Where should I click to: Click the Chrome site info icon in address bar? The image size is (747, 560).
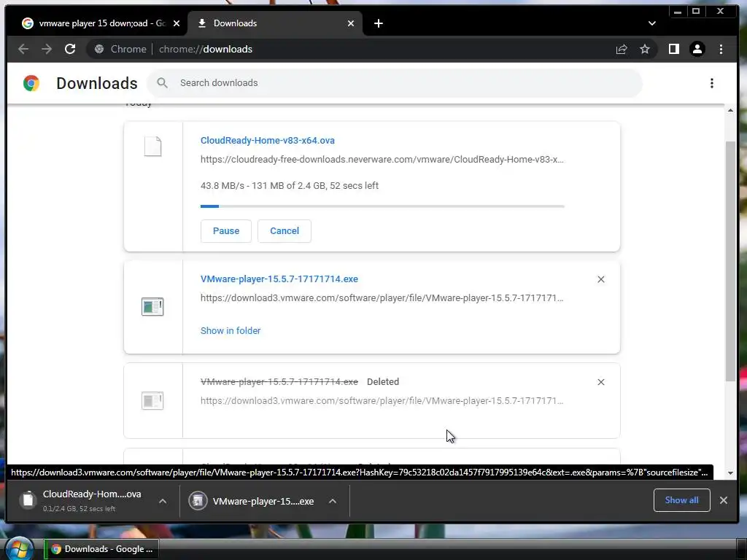99,49
